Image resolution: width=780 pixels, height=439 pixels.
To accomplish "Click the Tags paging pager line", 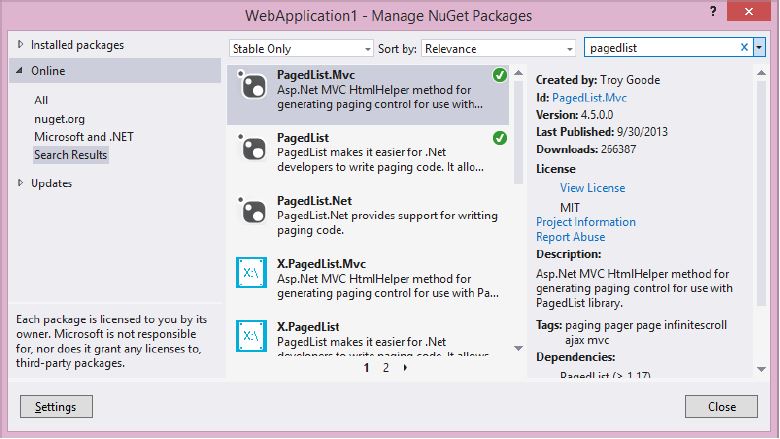I will coord(631,325).
